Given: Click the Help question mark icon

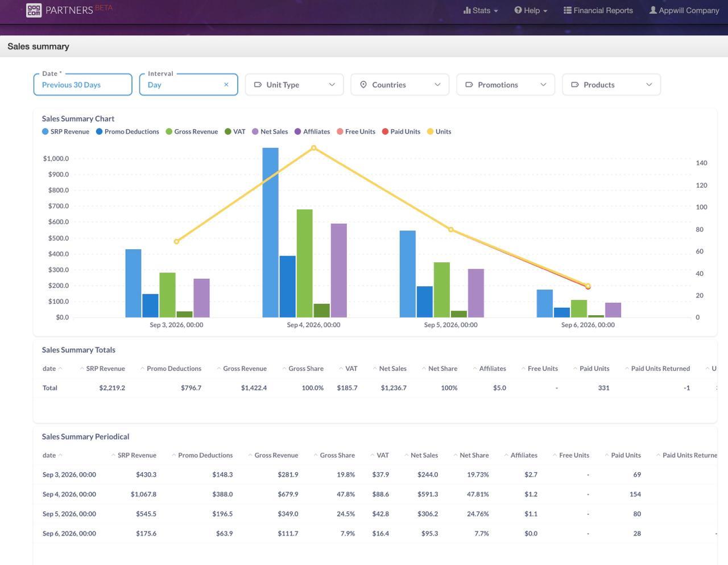Looking at the screenshot, I should [518, 10].
